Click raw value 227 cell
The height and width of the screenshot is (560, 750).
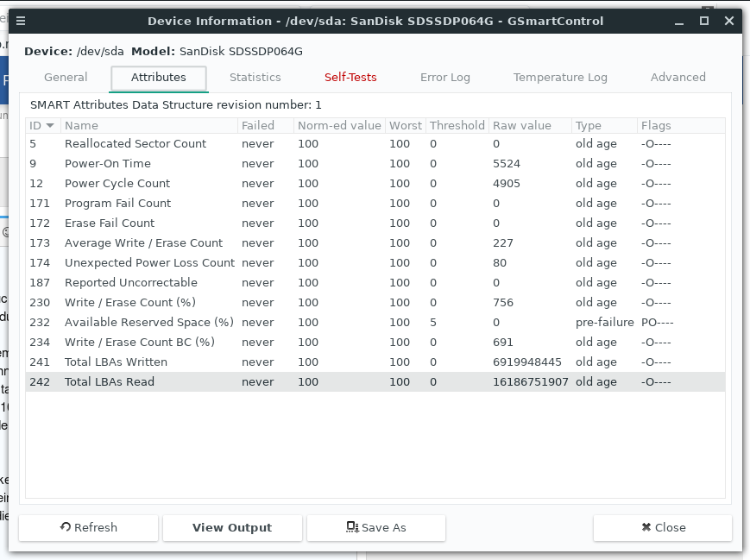click(503, 243)
